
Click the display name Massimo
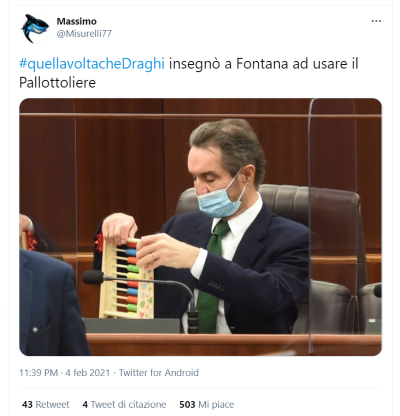pyautogui.click(x=76, y=21)
